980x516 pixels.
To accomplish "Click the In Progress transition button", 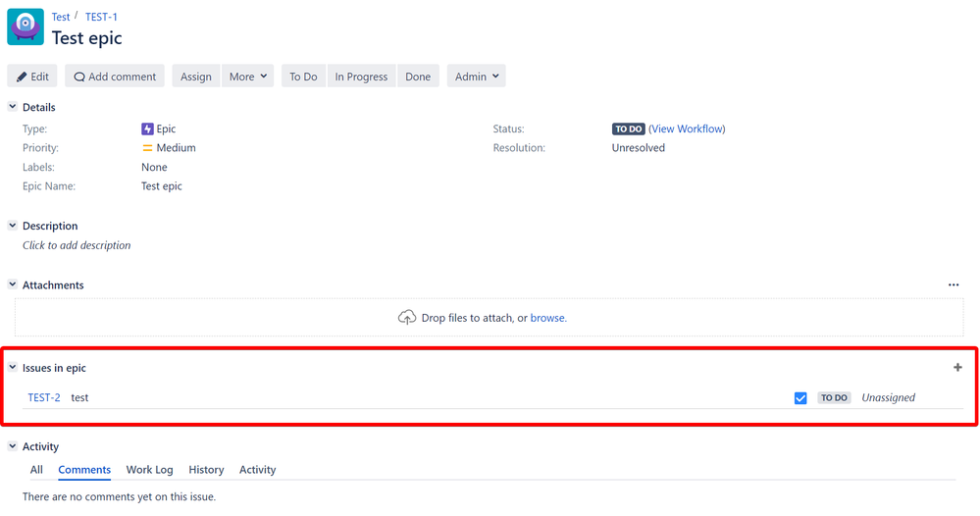I will click(361, 77).
